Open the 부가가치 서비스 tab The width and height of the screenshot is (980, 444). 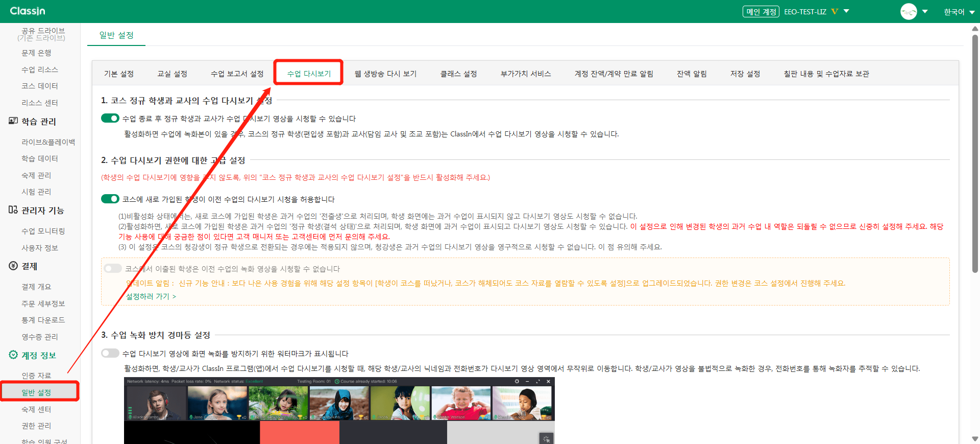(x=526, y=74)
